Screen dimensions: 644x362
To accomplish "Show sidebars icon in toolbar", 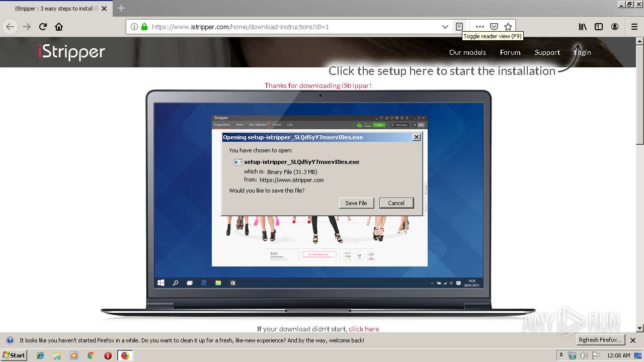I will [x=599, y=27].
